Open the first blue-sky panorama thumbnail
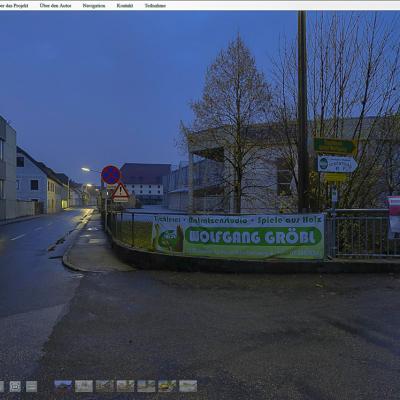The image size is (400, 400). click(x=63, y=386)
